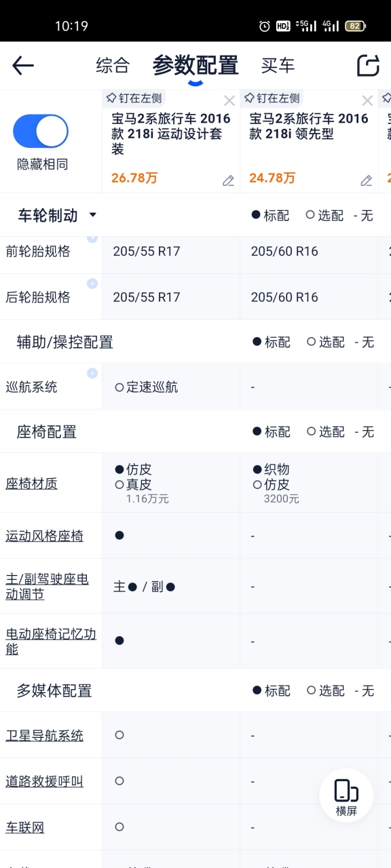Toggle the 隐藏相同 switch off
The height and width of the screenshot is (868, 391).
click(41, 132)
